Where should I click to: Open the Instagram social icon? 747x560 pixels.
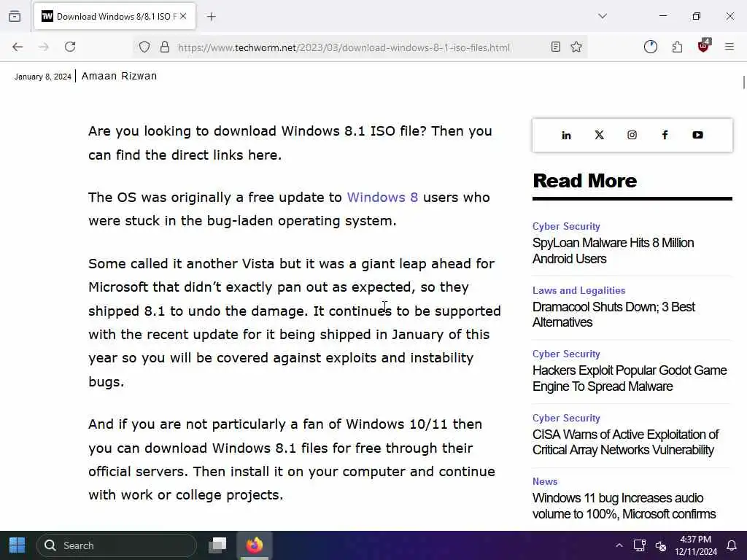point(632,135)
